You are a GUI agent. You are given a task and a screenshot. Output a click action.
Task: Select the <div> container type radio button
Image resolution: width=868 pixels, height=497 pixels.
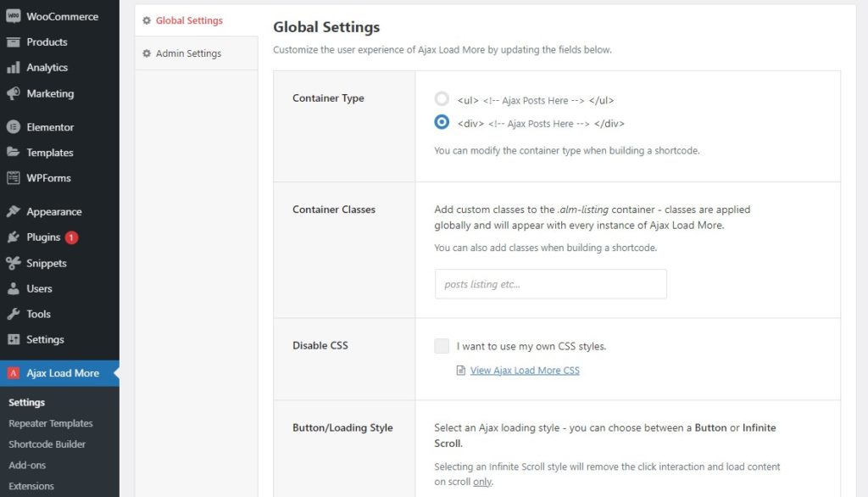(441, 122)
